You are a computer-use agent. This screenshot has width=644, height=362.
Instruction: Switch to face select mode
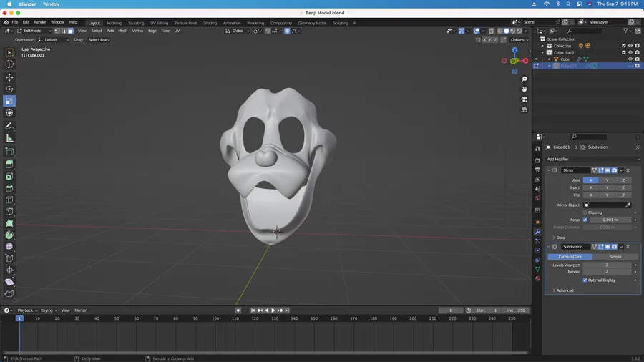click(x=70, y=31)
